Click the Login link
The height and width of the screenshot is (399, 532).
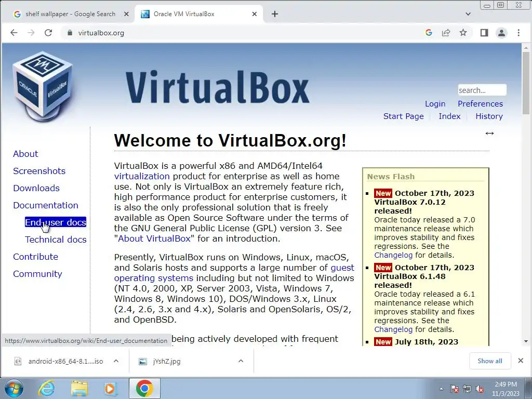pyautogui.click(x=435, y=104)
